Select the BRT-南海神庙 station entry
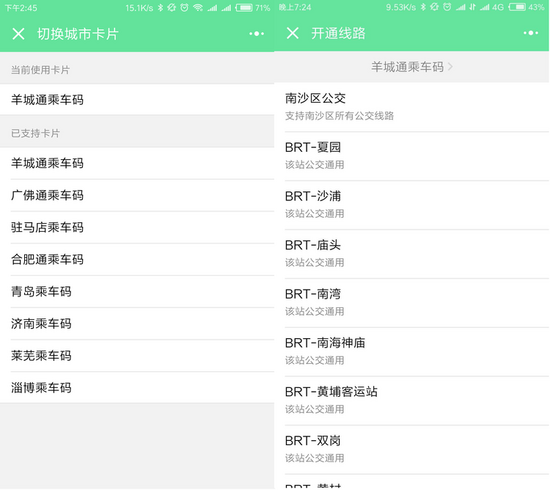The image size is (550, 490). tap(412, 352)
